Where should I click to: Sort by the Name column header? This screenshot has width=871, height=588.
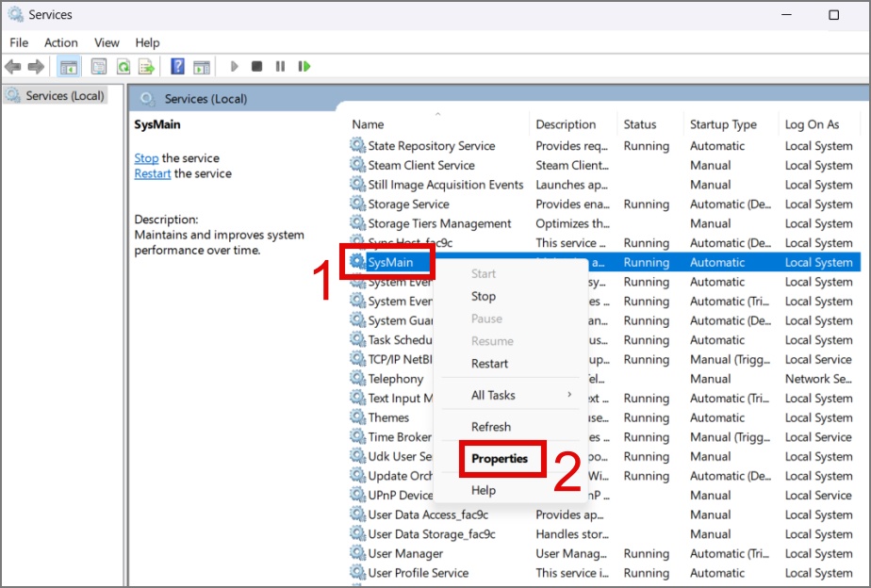click(x=368, y=124)
